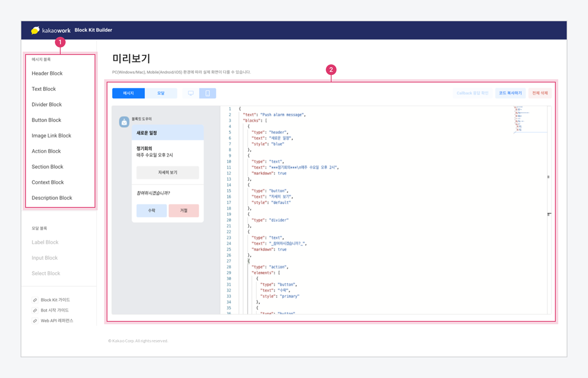Click link icon beside Web API 레퍼런스

35,321
